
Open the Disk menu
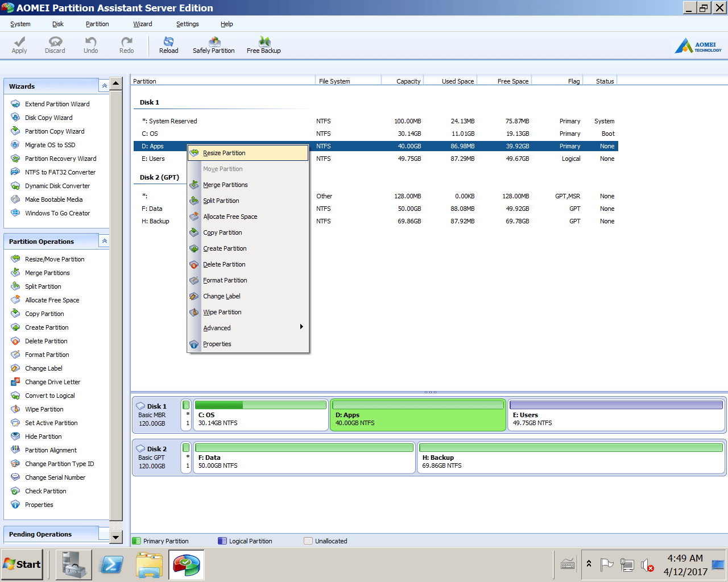pos(58,24)
